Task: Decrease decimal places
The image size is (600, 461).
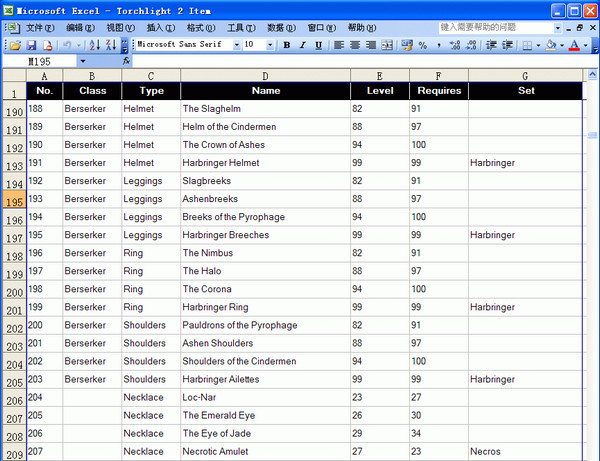Action: [471, 45]
